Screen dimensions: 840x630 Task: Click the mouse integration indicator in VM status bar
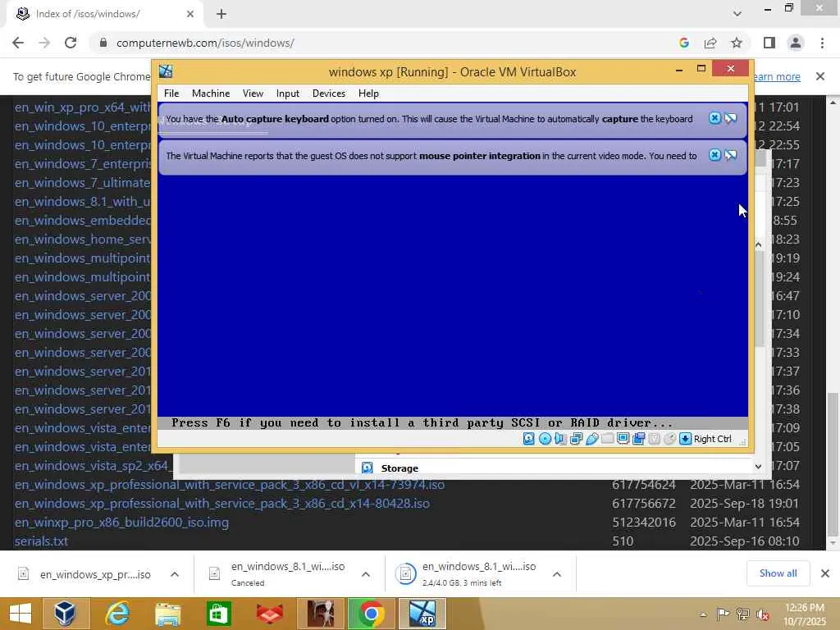coord(669,439)
